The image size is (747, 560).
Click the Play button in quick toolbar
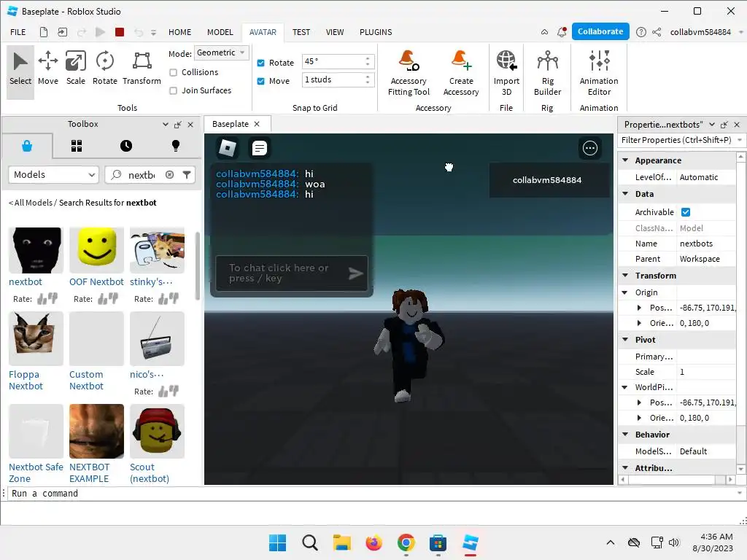coord(100,32)
